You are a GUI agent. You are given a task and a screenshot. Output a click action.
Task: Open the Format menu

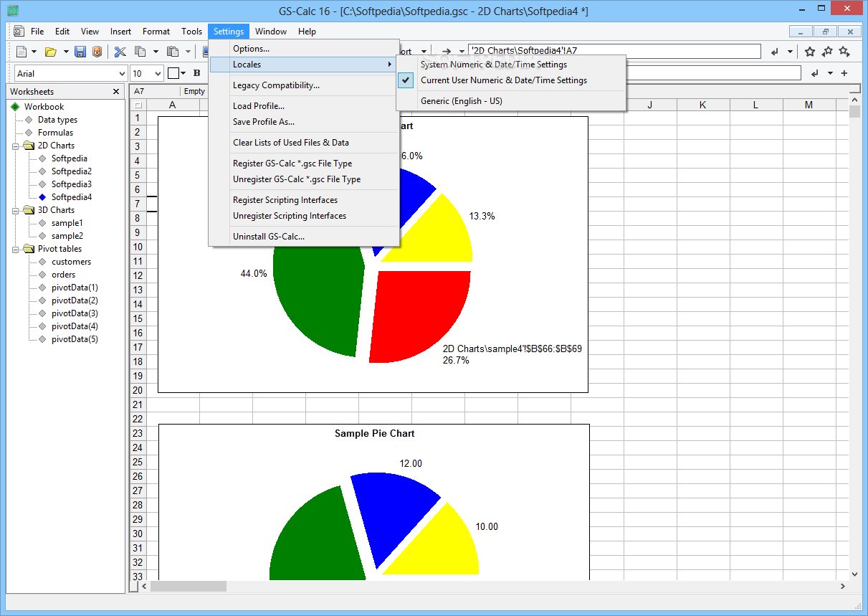pos(156,32)
